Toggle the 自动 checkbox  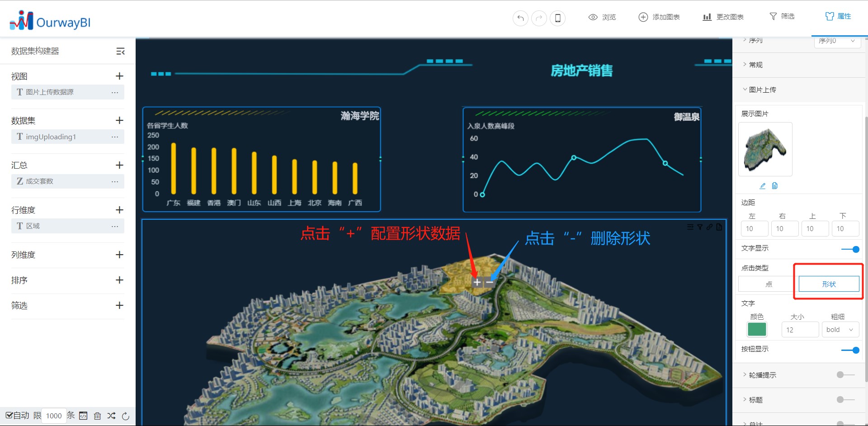[9, 415]
